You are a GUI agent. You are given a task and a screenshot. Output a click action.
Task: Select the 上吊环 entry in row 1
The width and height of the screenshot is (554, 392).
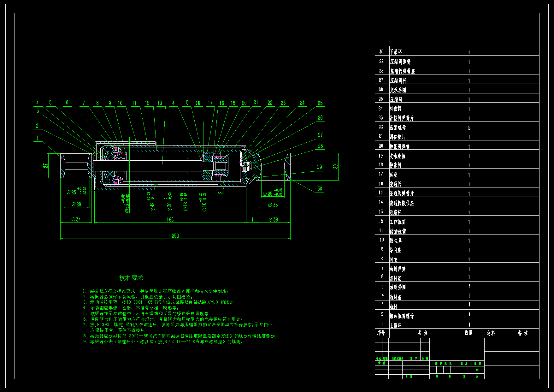click(396, 325)
